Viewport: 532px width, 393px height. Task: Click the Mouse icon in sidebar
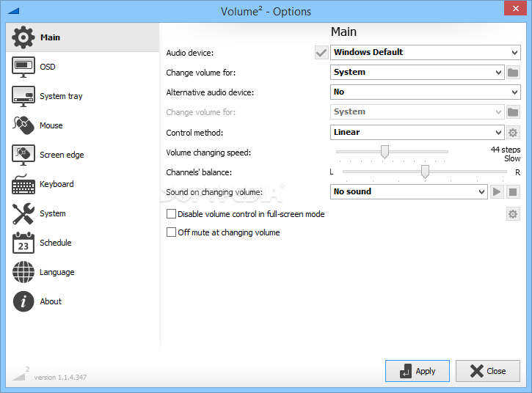[23, 125]
